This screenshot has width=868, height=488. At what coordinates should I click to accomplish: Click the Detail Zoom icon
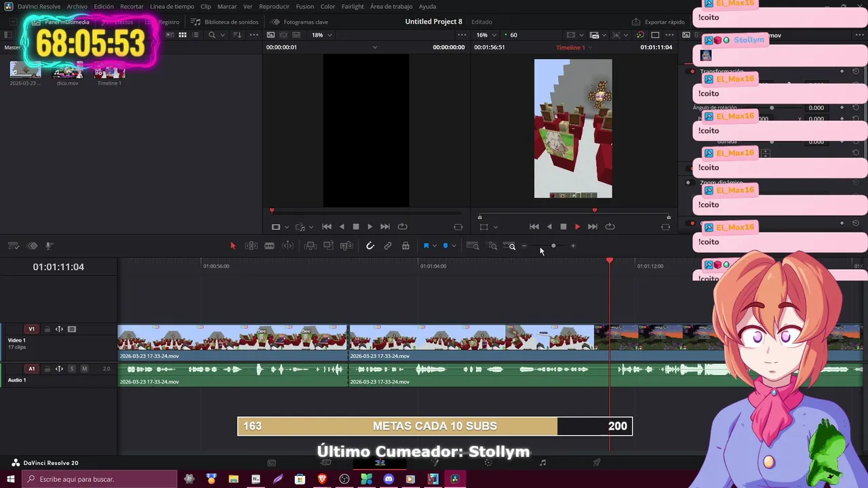[493, 246]
